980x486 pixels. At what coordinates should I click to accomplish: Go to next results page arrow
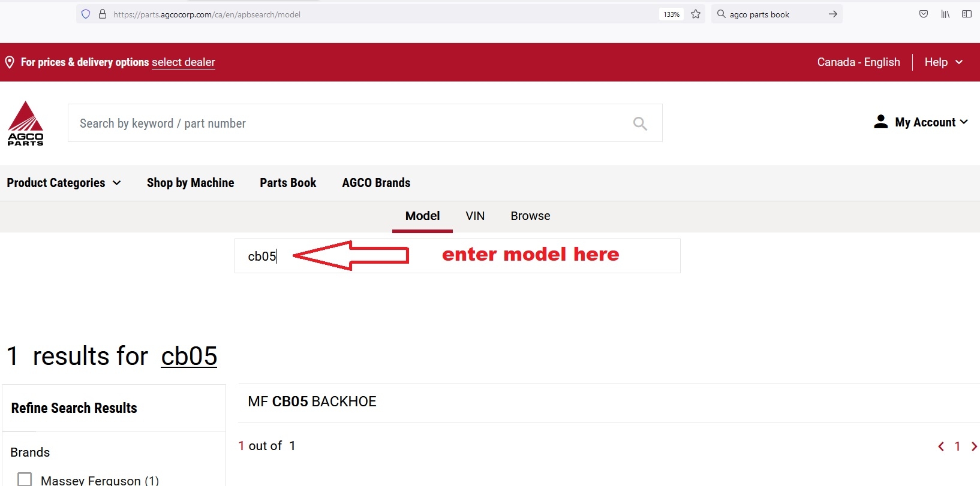coord(973,446)
